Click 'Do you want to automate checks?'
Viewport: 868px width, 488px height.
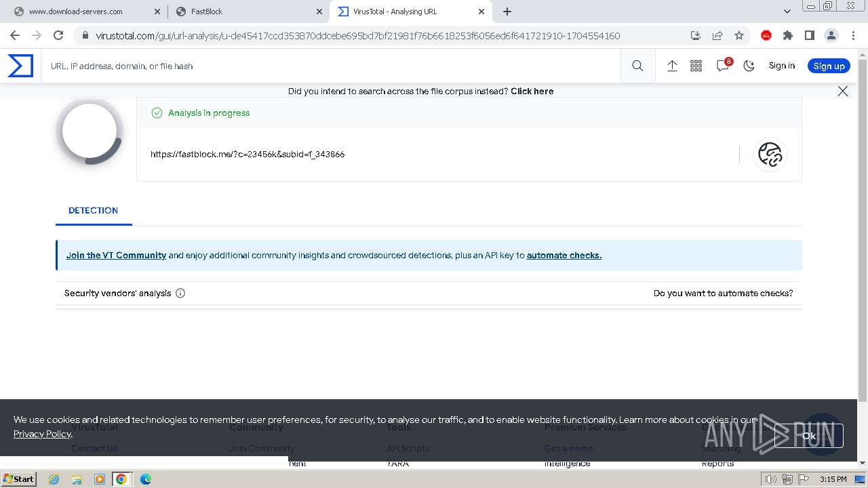click(723, 293)
